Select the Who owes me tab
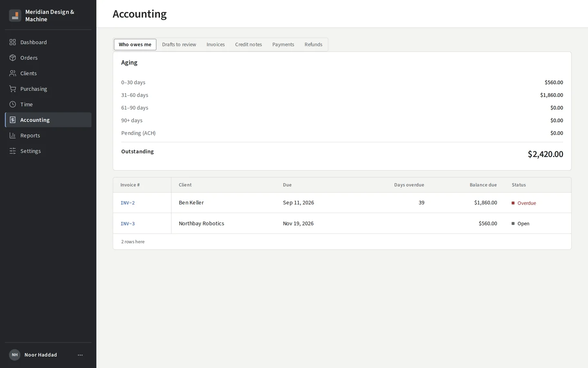 point(135,45)
